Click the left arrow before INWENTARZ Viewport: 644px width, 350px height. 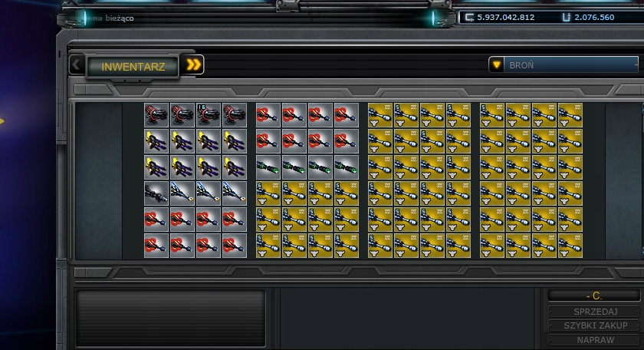coord(77,65)
